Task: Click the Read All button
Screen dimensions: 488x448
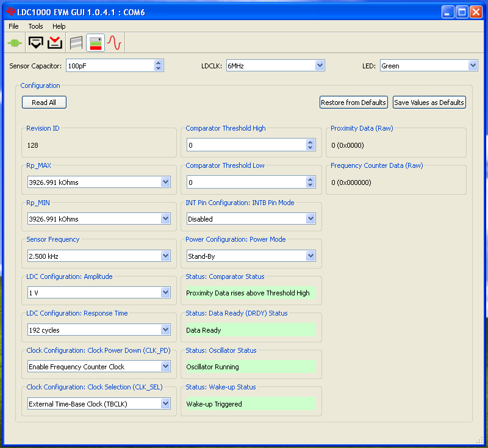Action: click(43, 102)
